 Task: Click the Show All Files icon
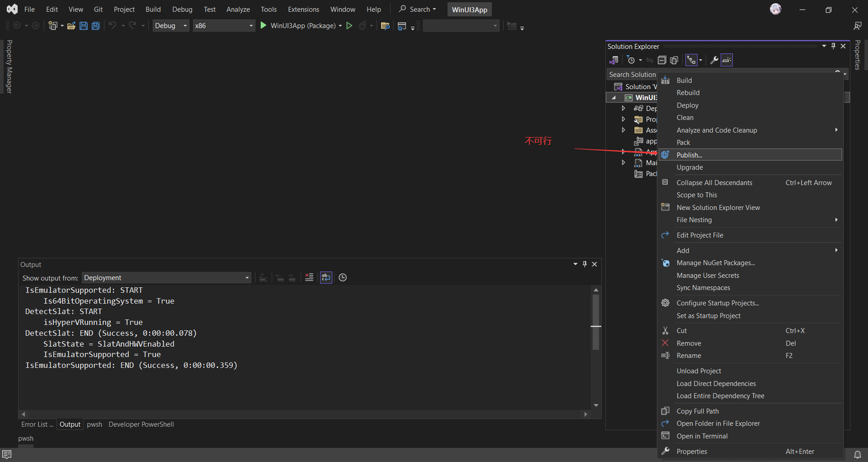click(x=674, y=60)
